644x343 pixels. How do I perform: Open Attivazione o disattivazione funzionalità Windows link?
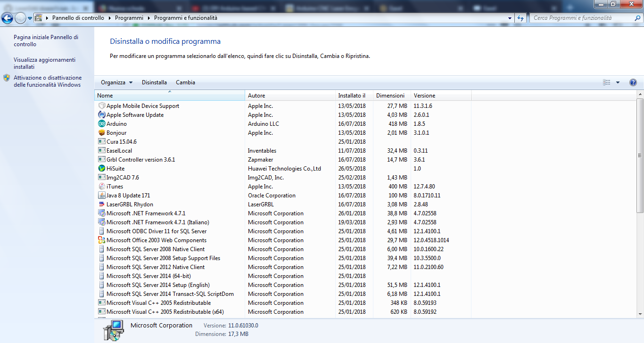tap(48, 81)
